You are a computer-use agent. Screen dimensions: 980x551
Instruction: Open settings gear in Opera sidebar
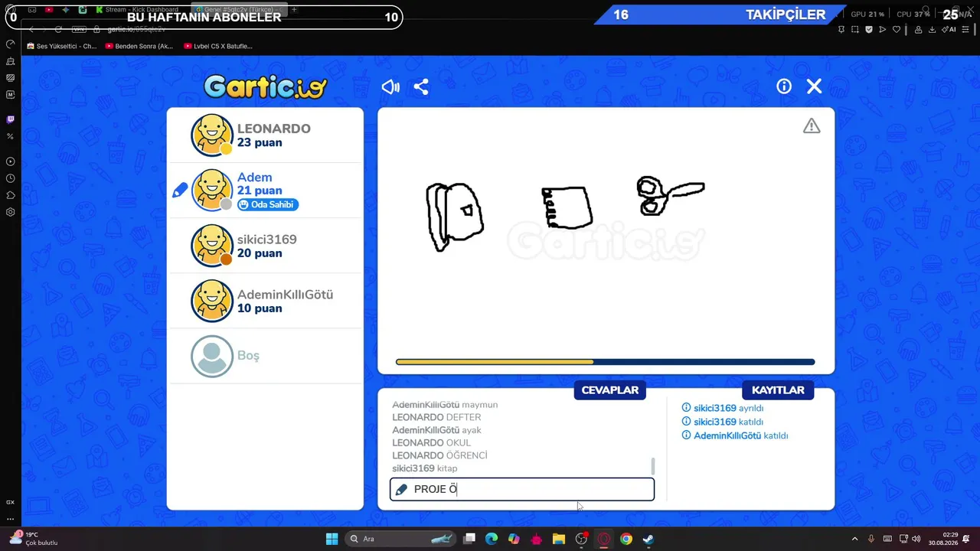10,212
